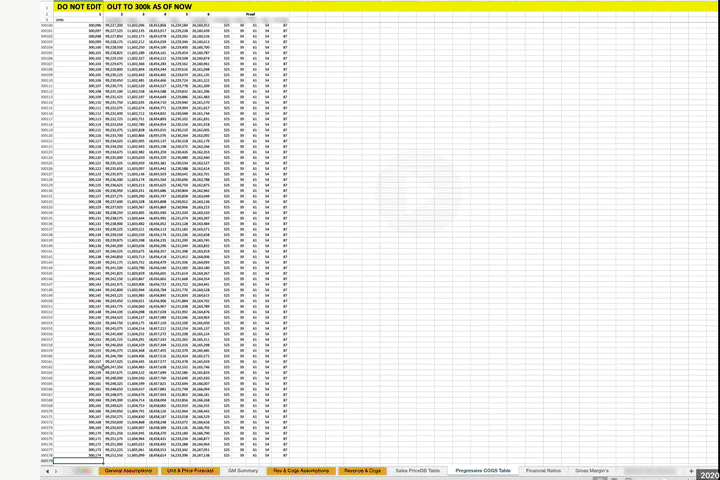
Task: Switch to the Financial Ratios tab
Action: [543, 469]
